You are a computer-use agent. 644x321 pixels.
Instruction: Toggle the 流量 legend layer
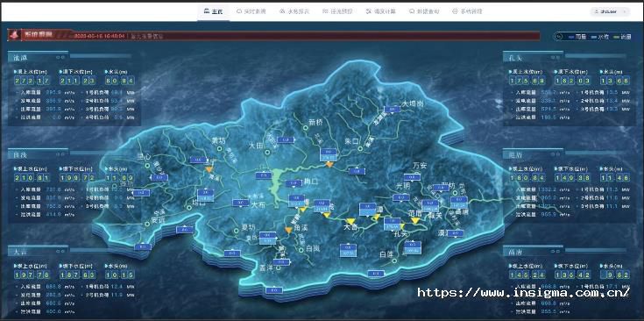(621, 37)
